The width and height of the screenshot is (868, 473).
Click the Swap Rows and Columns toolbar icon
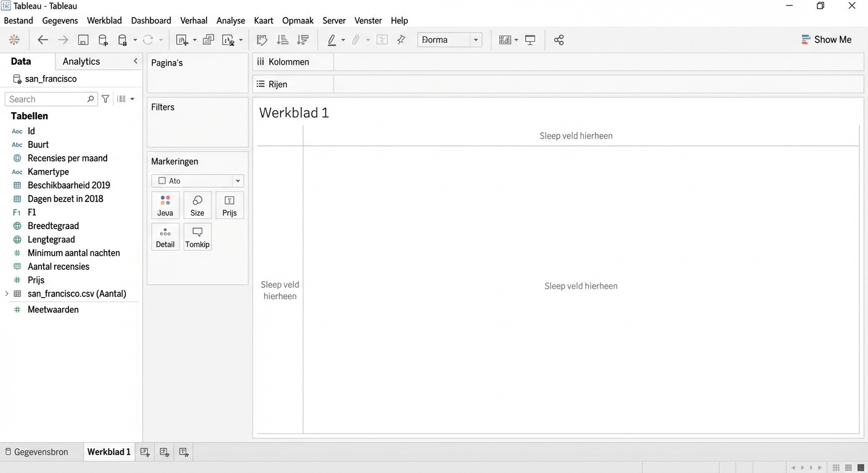(x=262, y=39)
